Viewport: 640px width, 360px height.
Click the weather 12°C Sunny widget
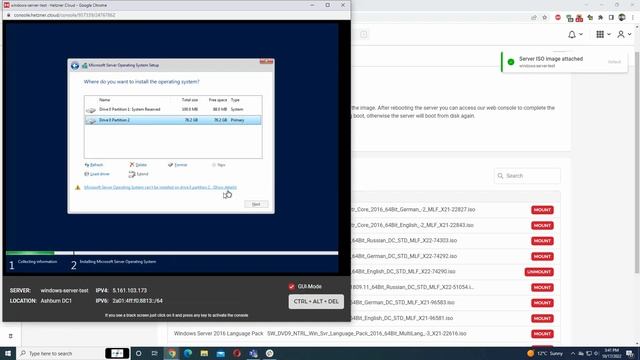point(545,353)
